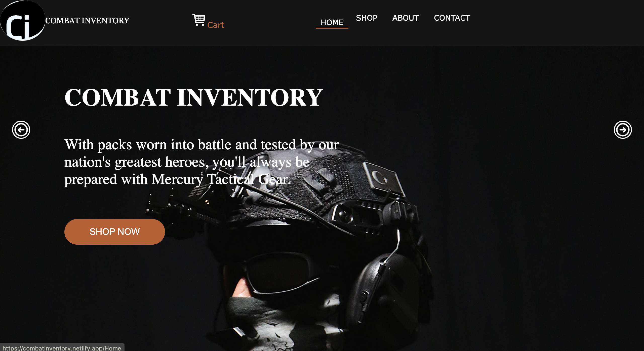Click the orange underline beneath HOME
The image size is (644, 351).
[332, 28]
